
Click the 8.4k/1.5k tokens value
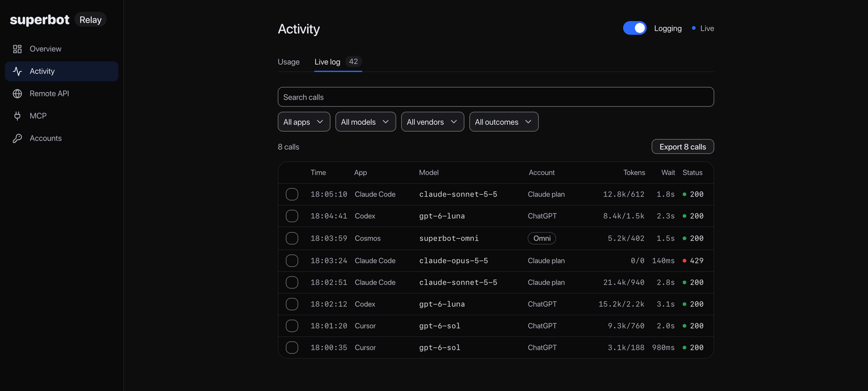[624, 216]
